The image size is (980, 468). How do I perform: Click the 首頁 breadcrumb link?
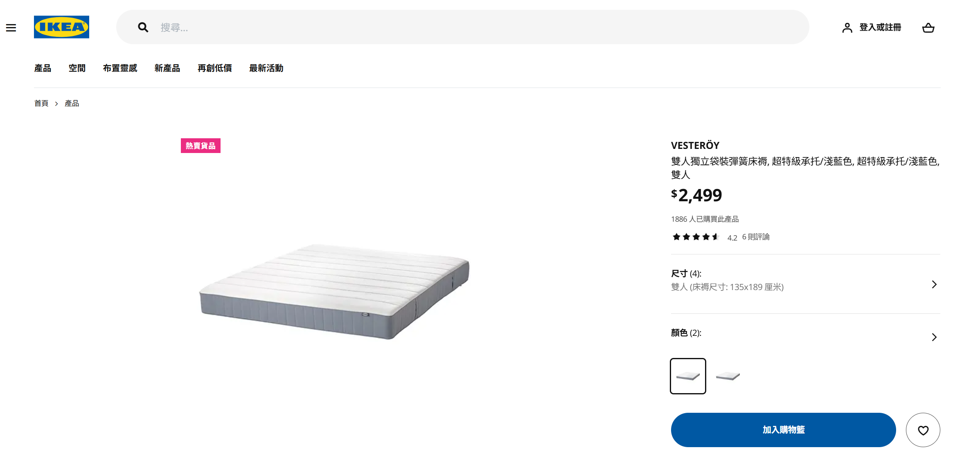41,103
